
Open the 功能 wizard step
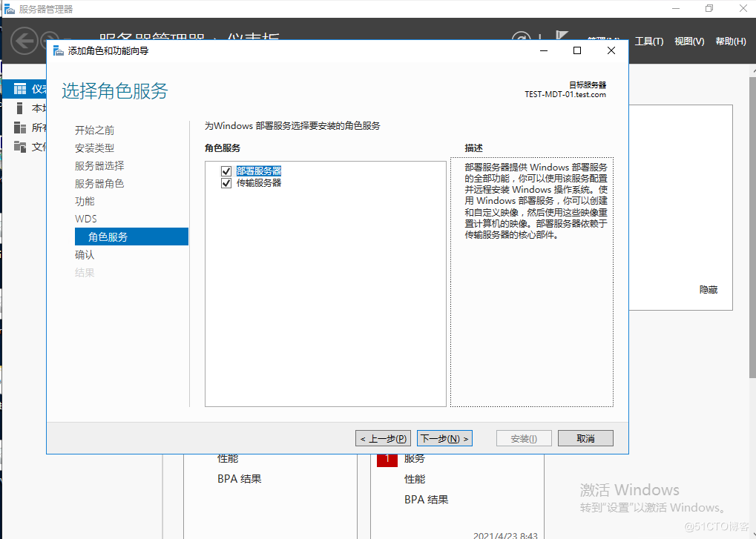(85, 202)
